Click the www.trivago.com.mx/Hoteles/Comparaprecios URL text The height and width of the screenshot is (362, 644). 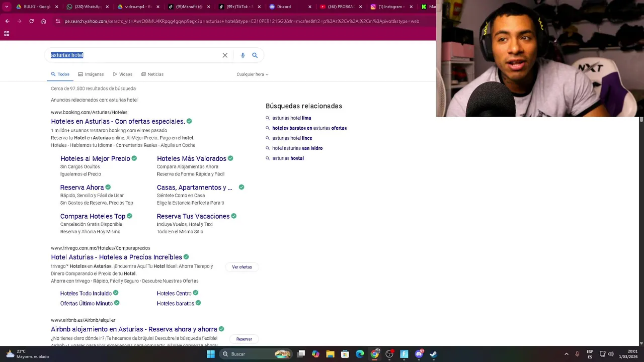101,248
